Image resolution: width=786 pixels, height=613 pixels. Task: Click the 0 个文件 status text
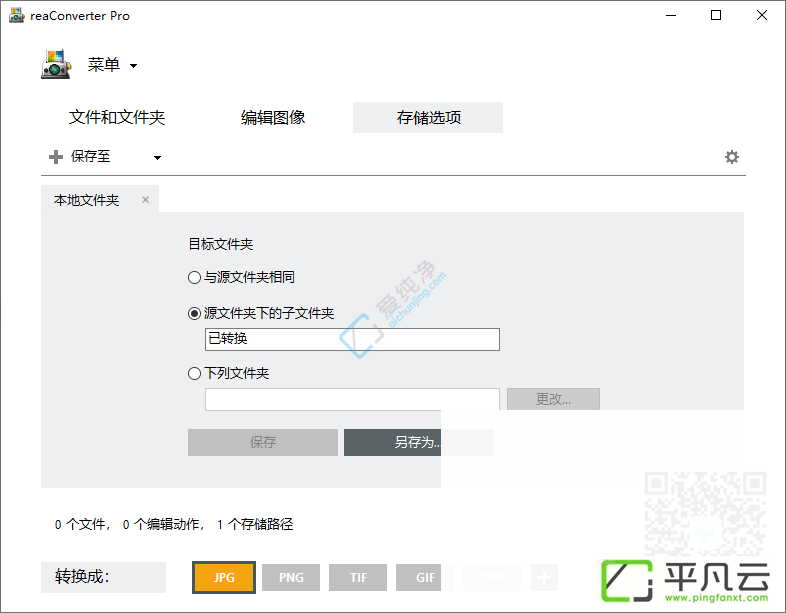pyautogui.click(x=82, y=525)
